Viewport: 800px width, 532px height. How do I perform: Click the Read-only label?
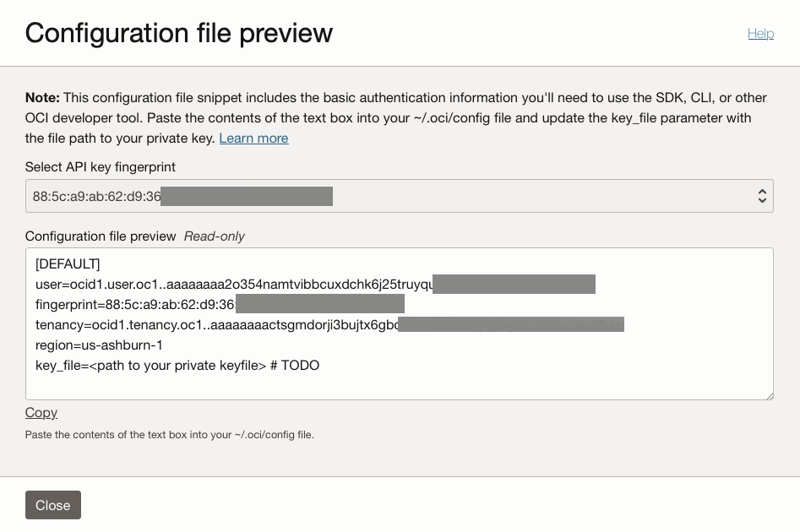click(x=214, y=236)
